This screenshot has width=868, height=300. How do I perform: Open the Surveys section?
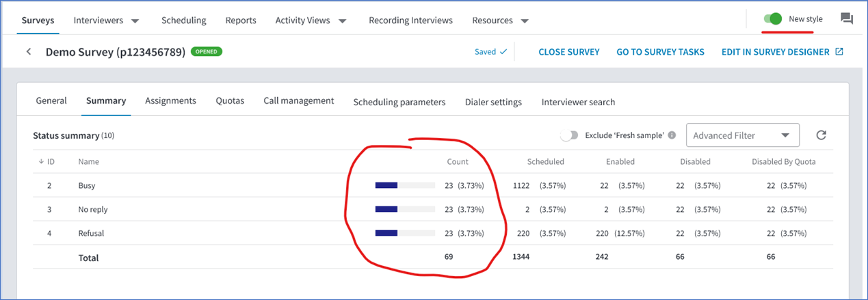coord(38,21)
